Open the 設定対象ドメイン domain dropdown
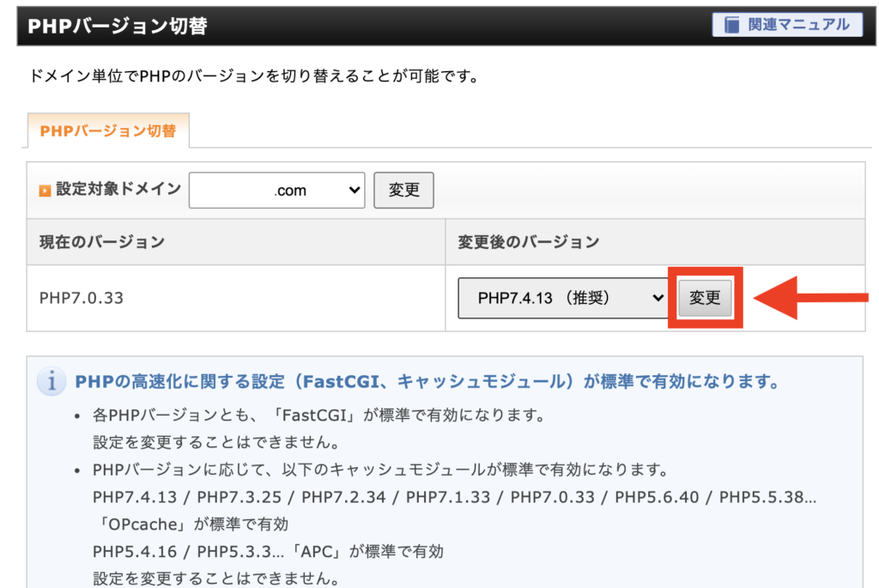The width and height of the screenshot is (879, 588). 276,191
